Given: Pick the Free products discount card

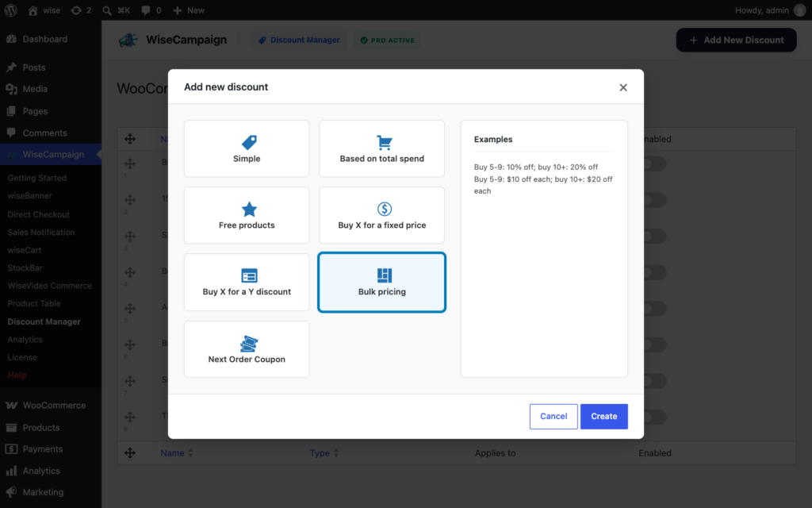Looking at the screenshot, I should click(247, 215).
